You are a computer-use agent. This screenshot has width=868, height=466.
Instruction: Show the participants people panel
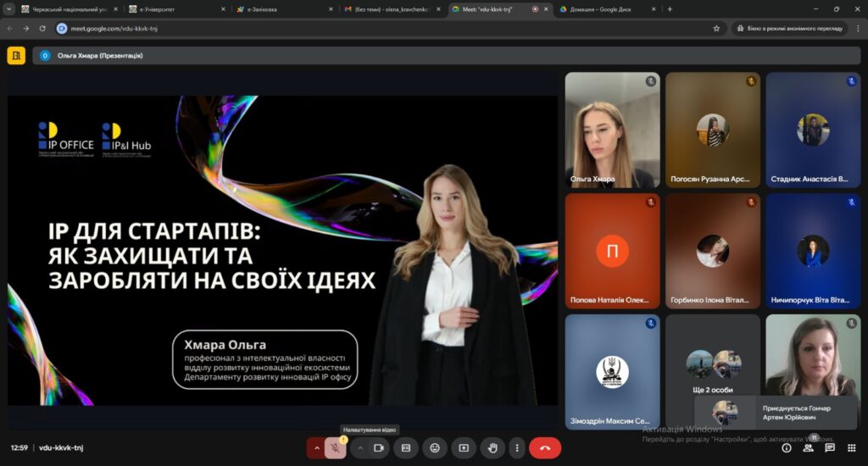809,447
